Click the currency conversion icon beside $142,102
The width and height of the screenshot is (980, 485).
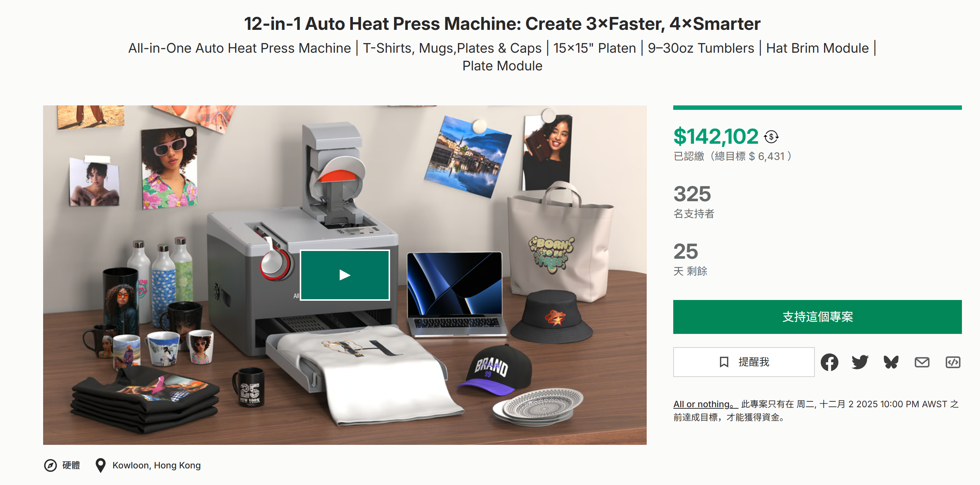click(x=771, y=137)
